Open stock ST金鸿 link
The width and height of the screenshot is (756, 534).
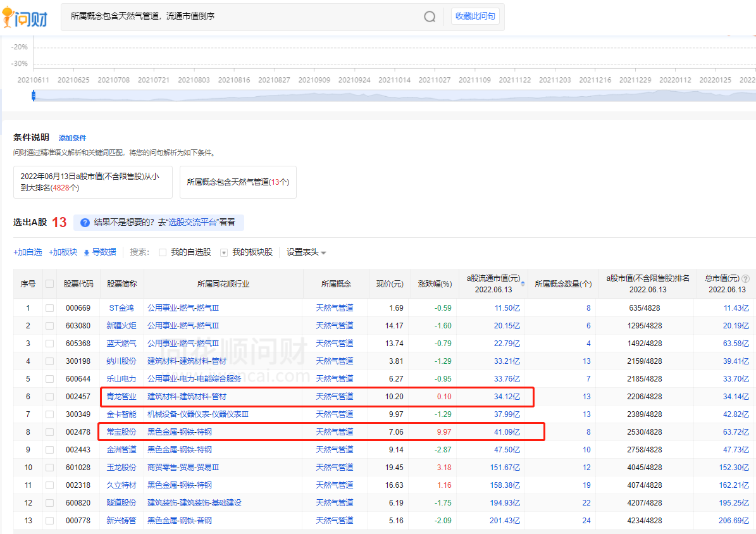coord(121,307)
